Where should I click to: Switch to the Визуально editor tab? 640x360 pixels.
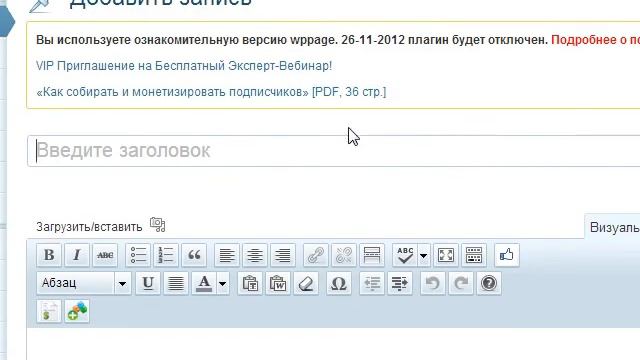click(x=614, y=227)
